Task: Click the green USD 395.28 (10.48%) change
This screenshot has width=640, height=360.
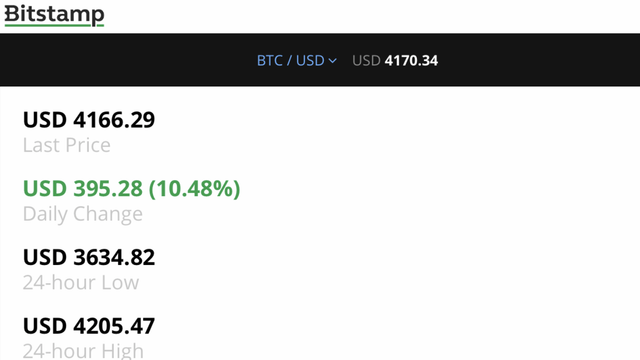Action: pos(131,189)
